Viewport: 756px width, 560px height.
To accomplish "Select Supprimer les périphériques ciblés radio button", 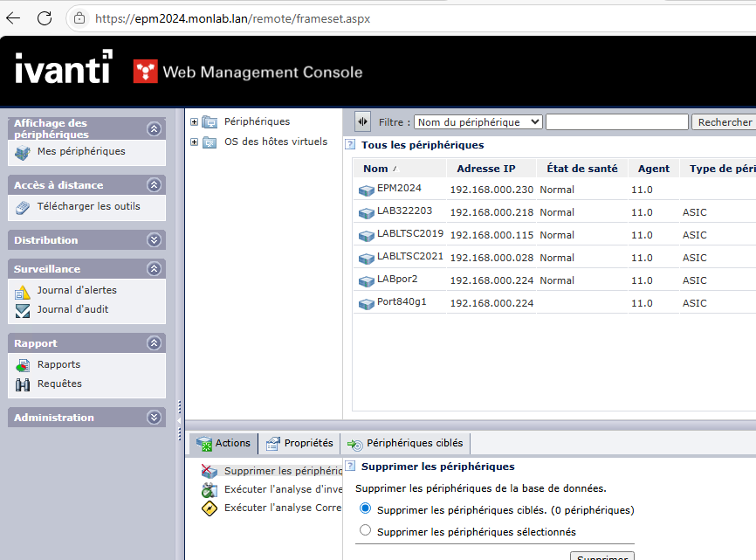I will click(x=365, y=509).
